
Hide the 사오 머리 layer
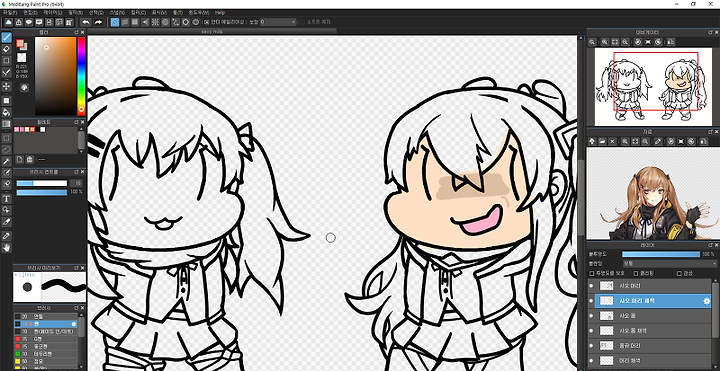[591, 286]
